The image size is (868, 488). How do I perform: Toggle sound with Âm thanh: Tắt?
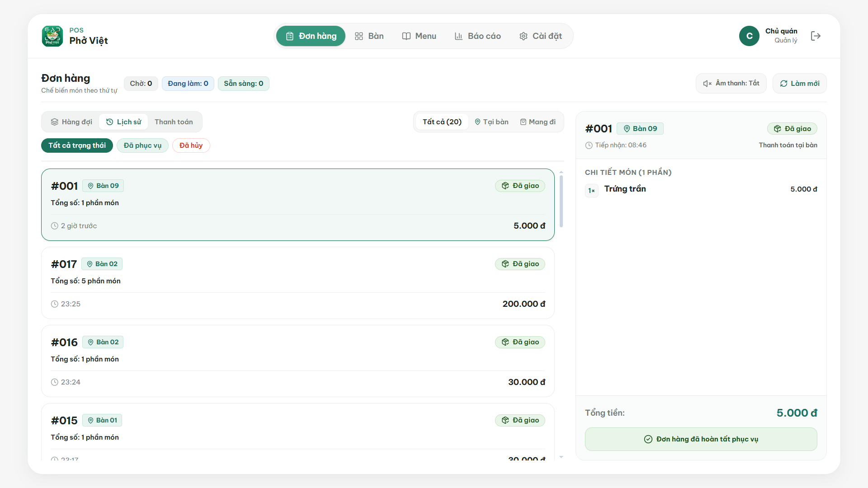click(x=731, y=84)
